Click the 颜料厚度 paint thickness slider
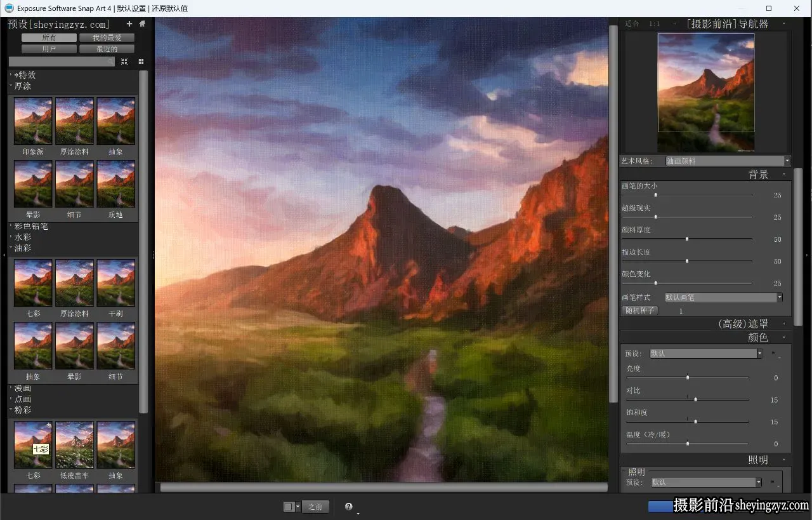This screenshot has width=812, height=520. (687, 239)
